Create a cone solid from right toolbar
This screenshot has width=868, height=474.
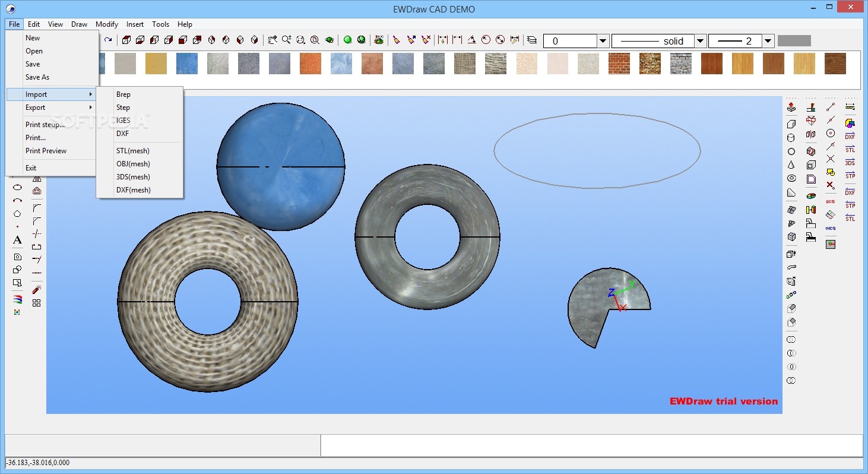point(791,165)
